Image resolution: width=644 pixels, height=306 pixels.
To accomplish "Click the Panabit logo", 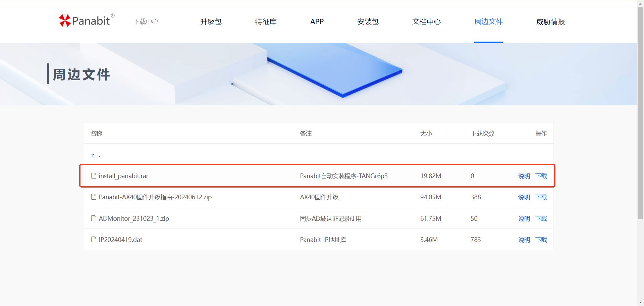I will [86, 20].
